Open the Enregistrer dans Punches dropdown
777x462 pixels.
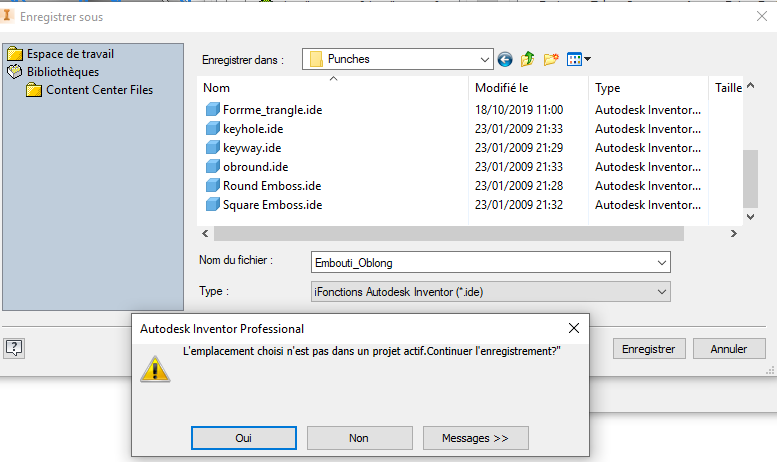pos(397,59)
